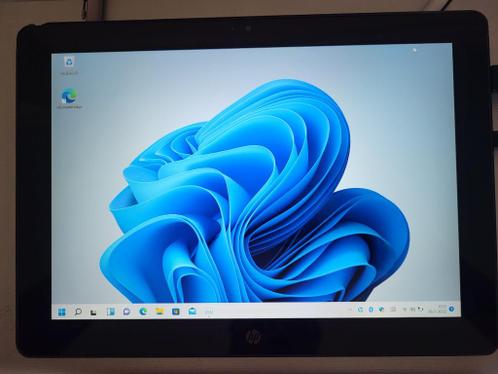Open the Widgets panel icon

click(x=111, y=312)
